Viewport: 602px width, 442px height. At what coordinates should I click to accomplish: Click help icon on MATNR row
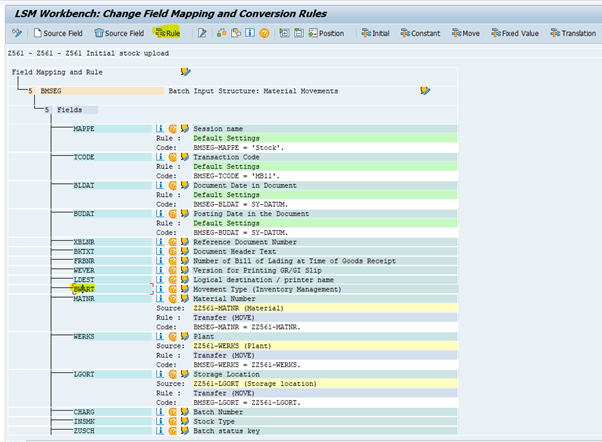[x=173, y=298]
